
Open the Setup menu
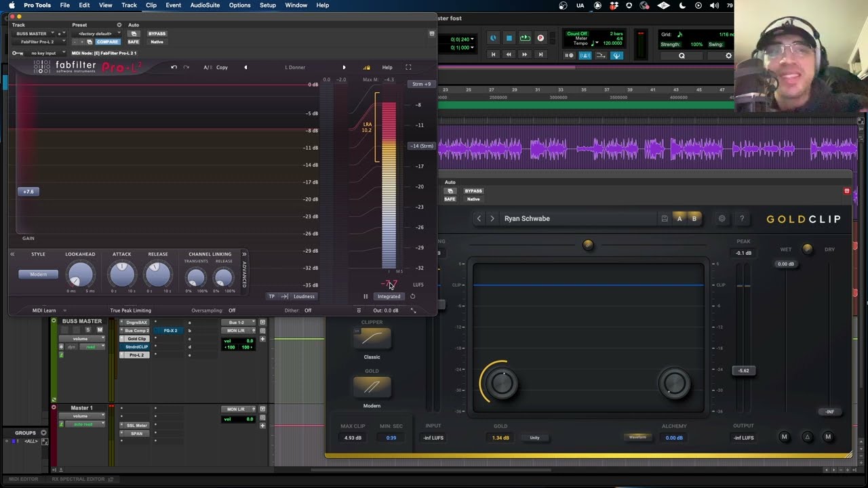[268, 5]
